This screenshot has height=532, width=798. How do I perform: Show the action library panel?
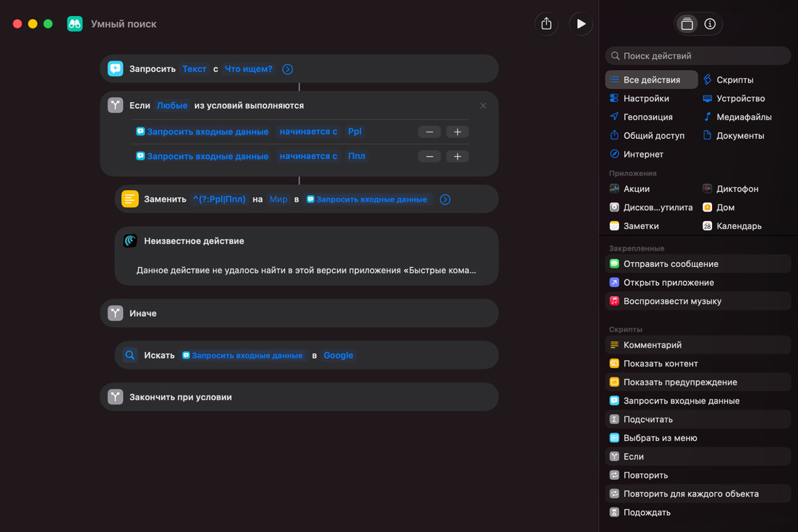pos(687,24)
